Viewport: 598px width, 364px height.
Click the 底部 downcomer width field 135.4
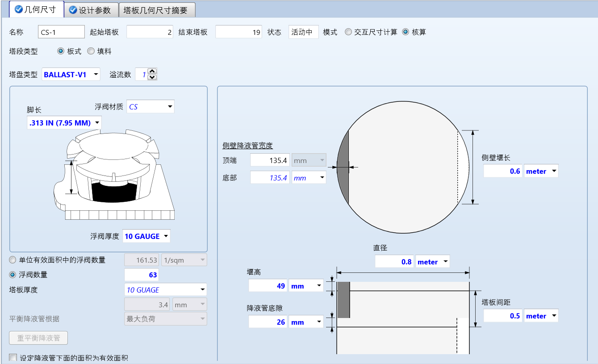270,177
